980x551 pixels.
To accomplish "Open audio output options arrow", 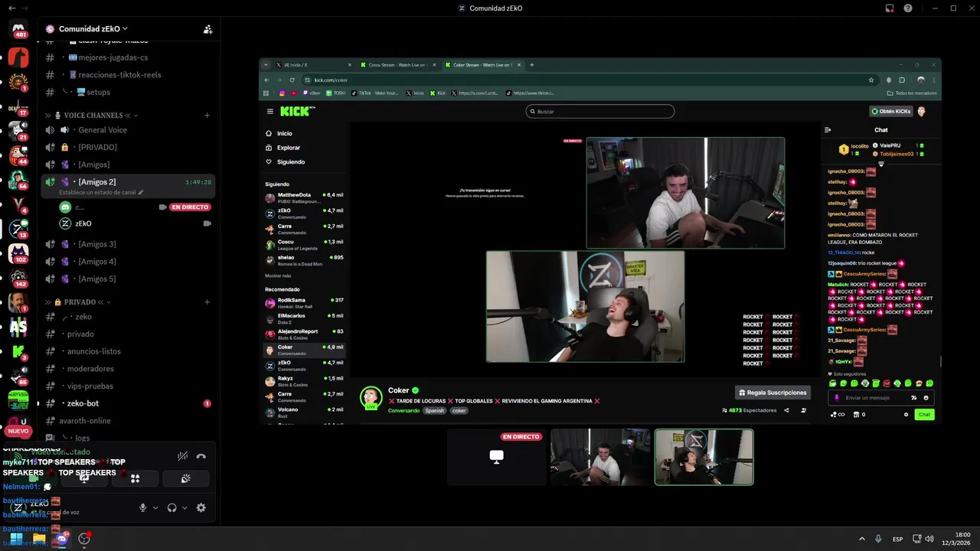I will (x=185, y=508).
